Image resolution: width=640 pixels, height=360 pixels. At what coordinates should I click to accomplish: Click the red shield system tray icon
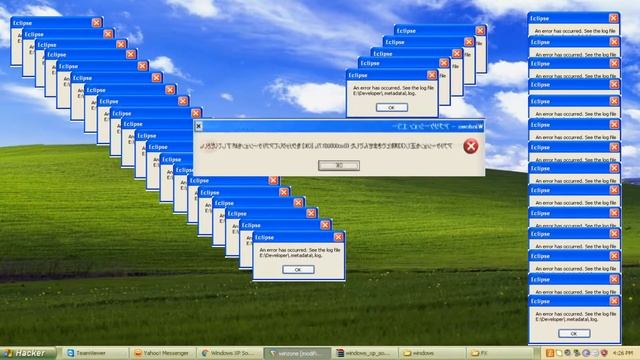tap(604, 353)
